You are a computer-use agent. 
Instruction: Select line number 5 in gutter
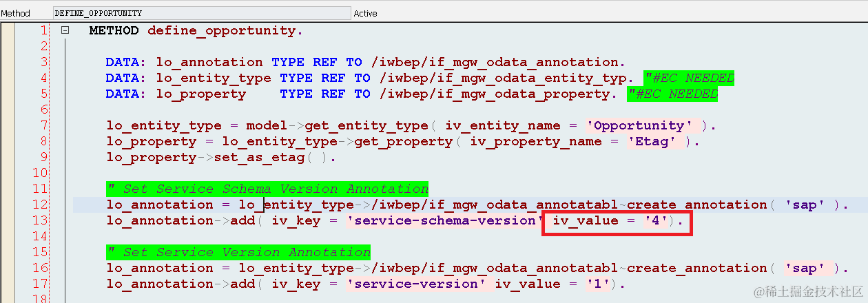(x=43, y=94)
